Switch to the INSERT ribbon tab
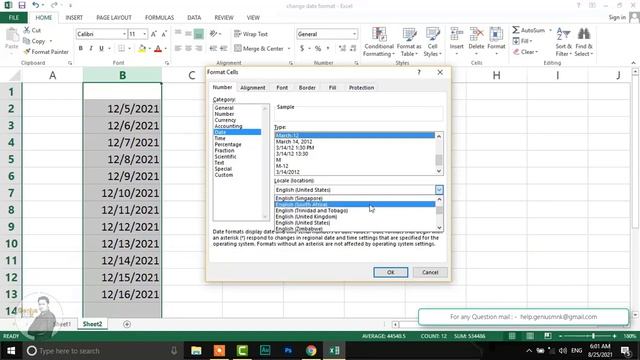 coord(74,18)
